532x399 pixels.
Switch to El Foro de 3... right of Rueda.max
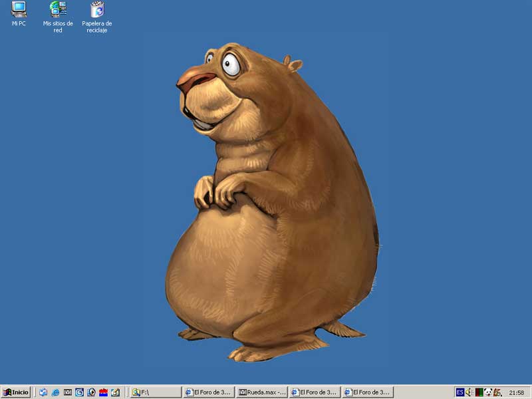coord(315,392)
